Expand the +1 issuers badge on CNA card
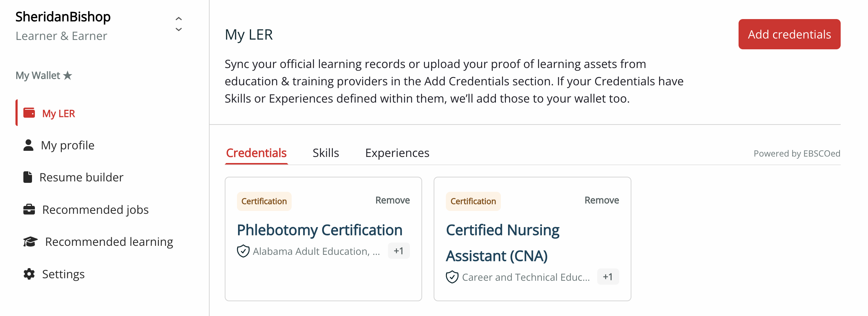This screenshot has height=316, width=868. coord(608,277)
